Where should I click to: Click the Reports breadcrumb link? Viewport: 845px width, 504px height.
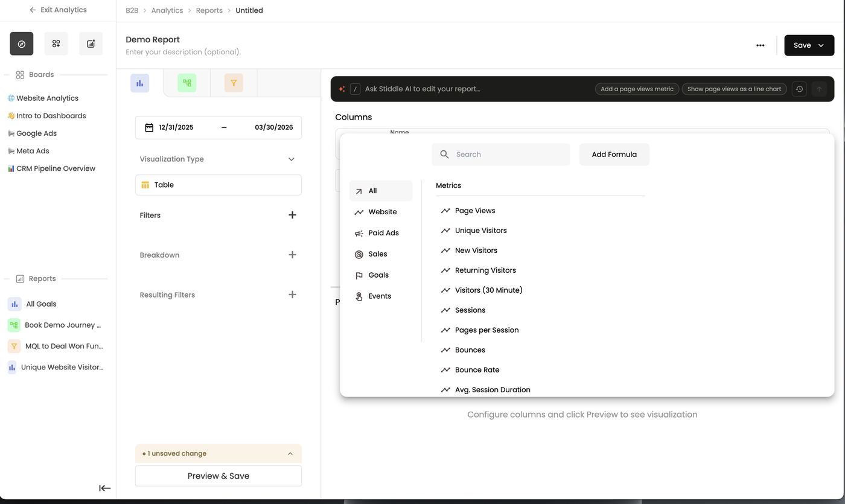coord(209,10)
